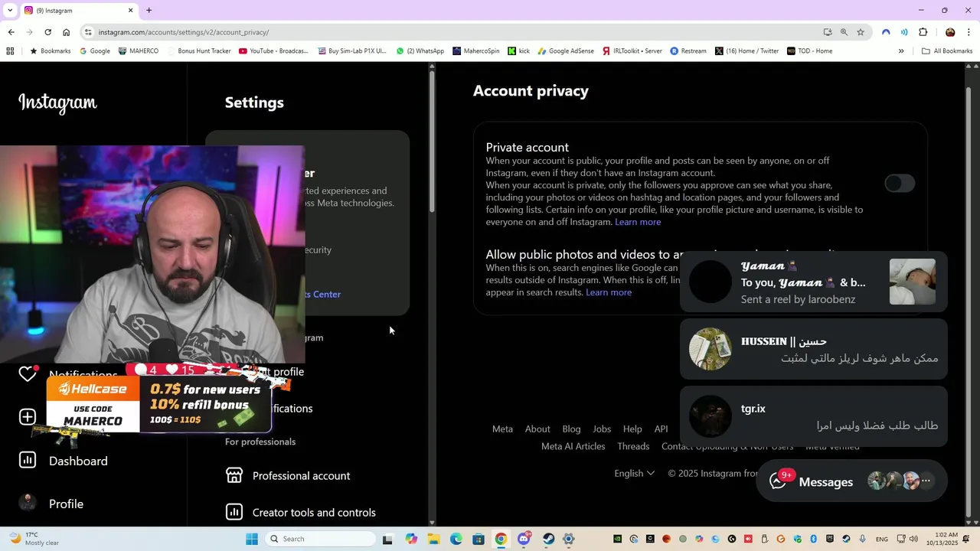Click Learn more about search engines
The height and width of the screenshot is (551, 980).
609,292
